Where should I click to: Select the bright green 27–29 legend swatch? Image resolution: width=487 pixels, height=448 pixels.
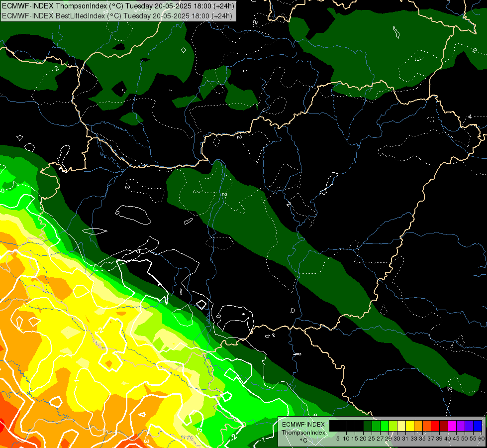click(x=385, y=426)
